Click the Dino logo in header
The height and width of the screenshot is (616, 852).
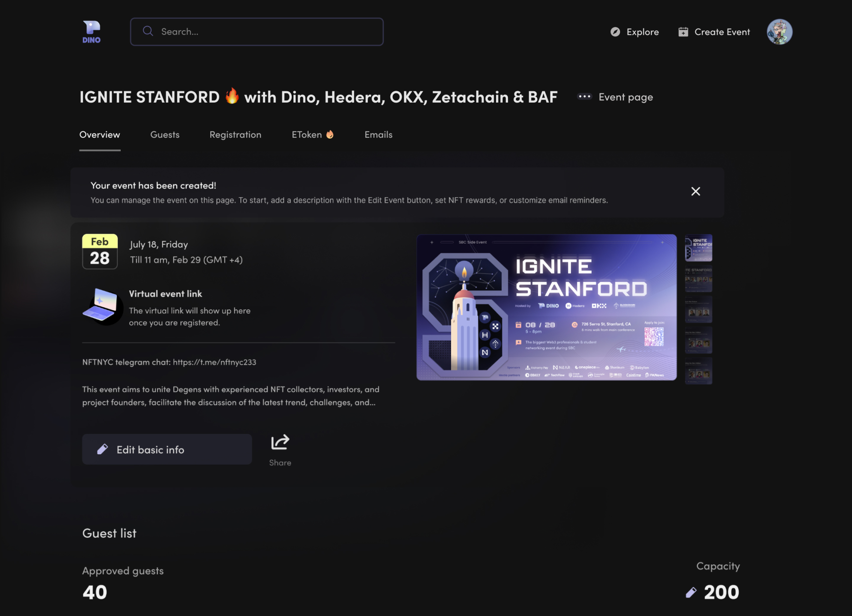(x=91, y=32)
